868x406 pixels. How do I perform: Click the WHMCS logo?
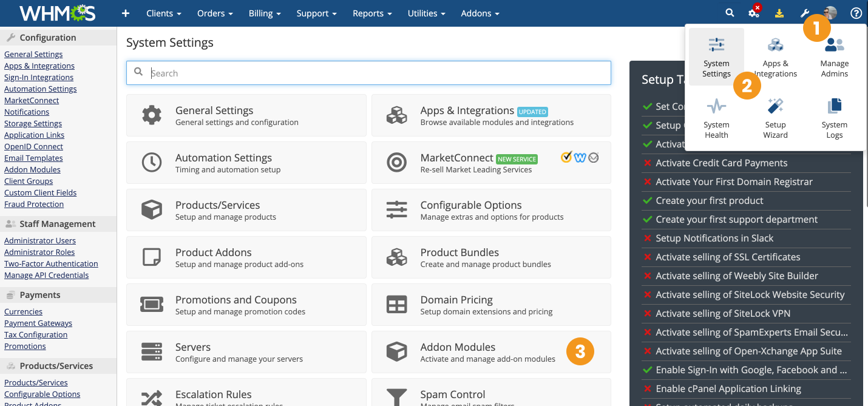pyautogui.click(x=56, y=13)
